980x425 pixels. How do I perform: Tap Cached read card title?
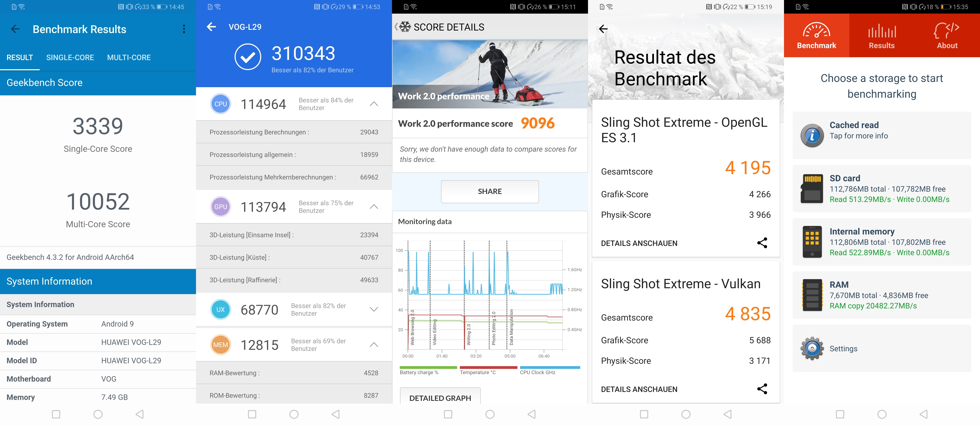854,125
